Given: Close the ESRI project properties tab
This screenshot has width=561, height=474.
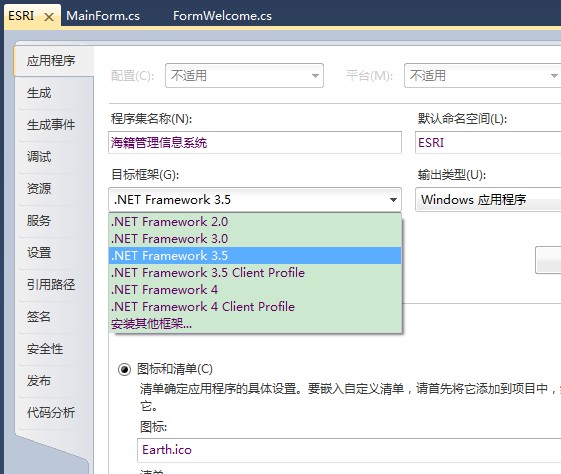Looking at the screenshot, I should pos(49,17).
